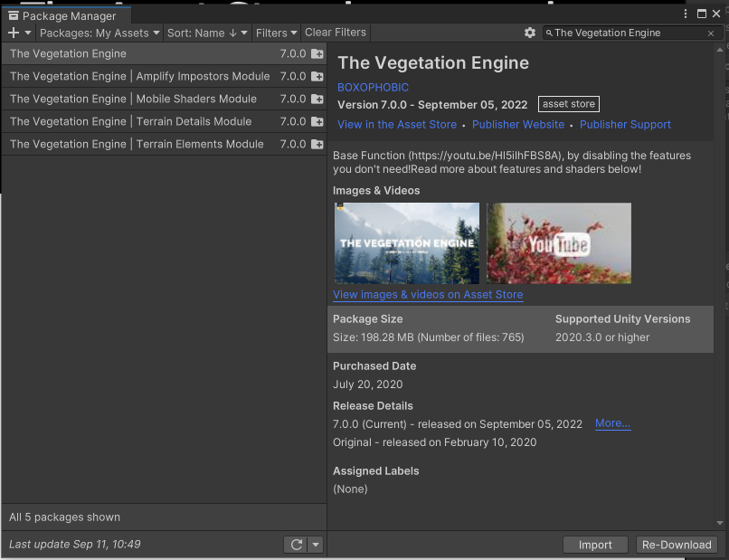
Task: Click the Import button
Action: click(595, 545)
